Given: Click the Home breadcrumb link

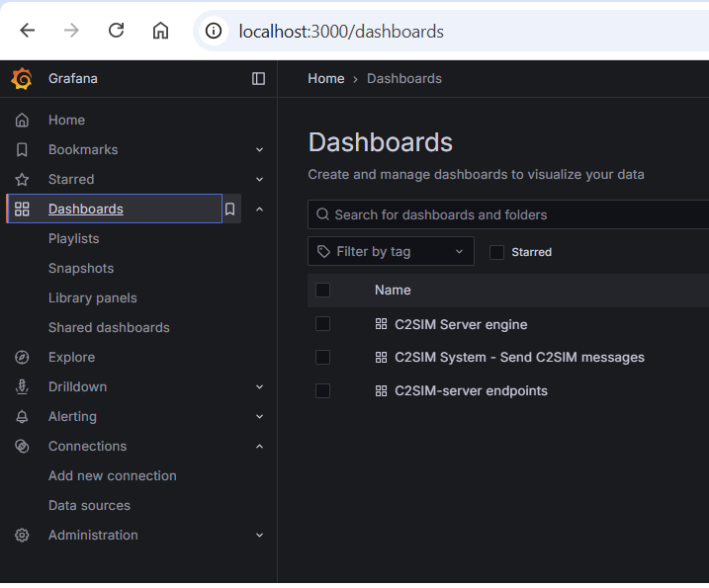Looking at the screenshot, I should pos(326,79).
